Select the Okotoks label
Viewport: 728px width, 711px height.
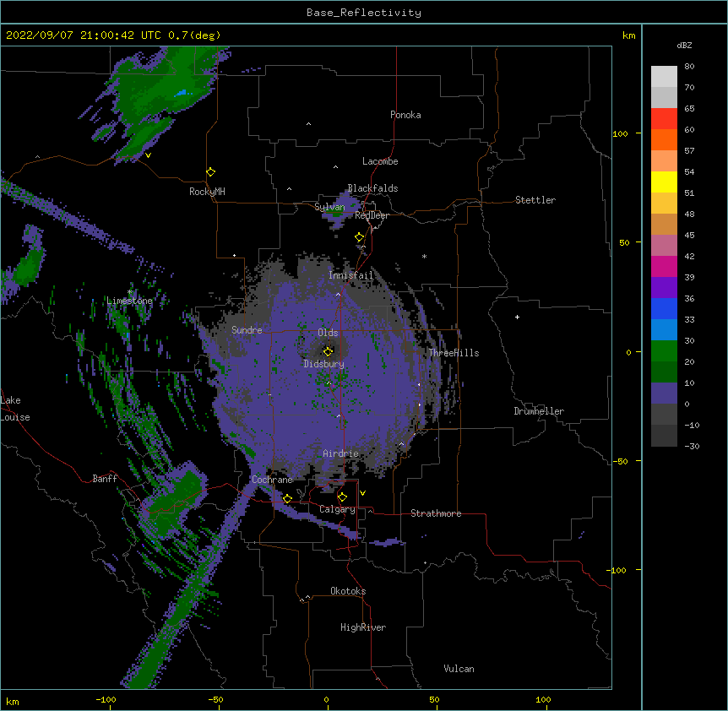(348, 591)
